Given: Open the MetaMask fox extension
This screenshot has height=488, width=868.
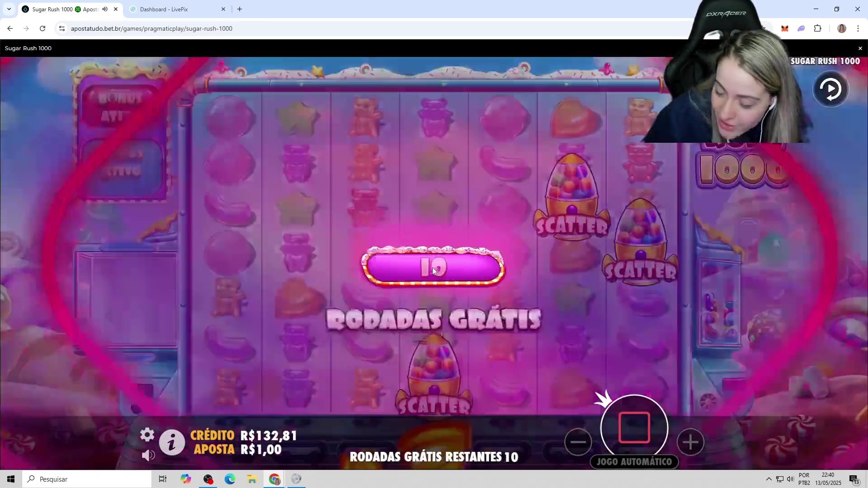Looking at the screenshot, I should (x=784, y=28).
